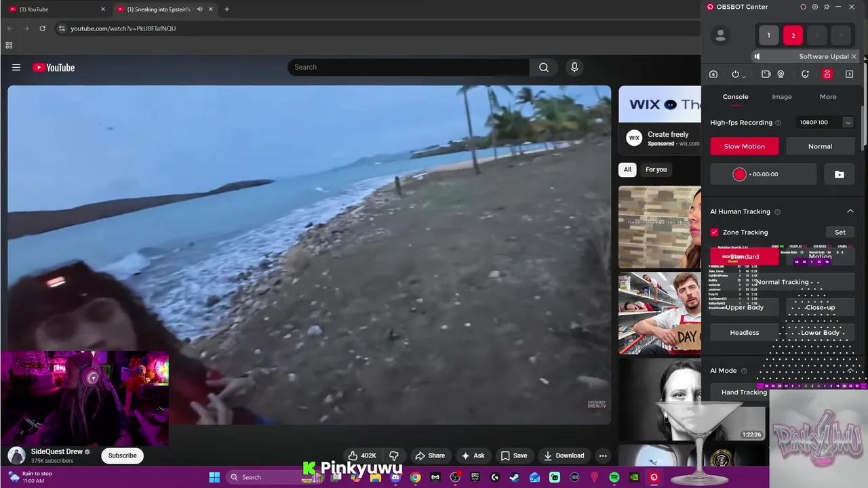
Task: Select OBSBOT device slot 2
Action: pyautogui.click(x=793, y=35)
